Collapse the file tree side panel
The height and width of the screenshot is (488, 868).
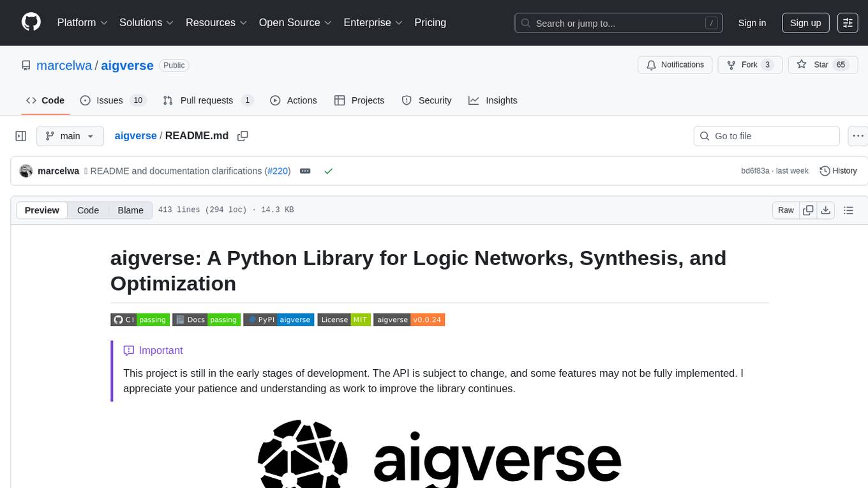pyautogui.click(x=21, y=136)
